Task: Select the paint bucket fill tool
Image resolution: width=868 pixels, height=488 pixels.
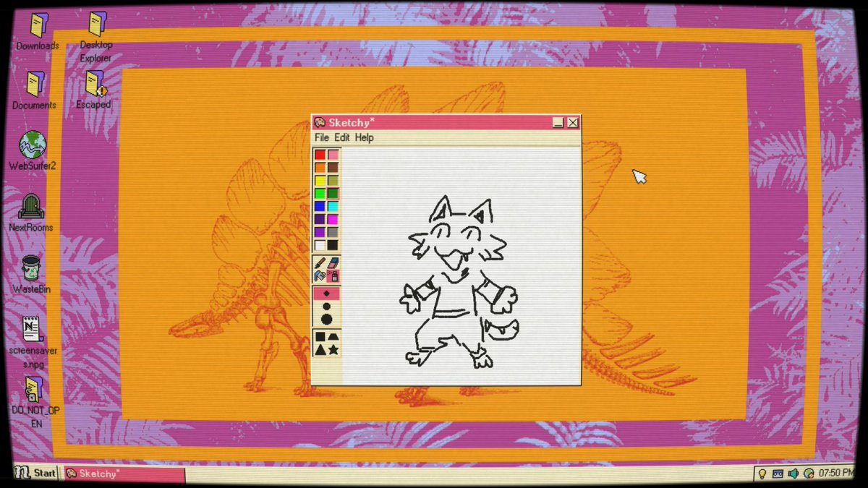Action: click(x=320, y=275)
